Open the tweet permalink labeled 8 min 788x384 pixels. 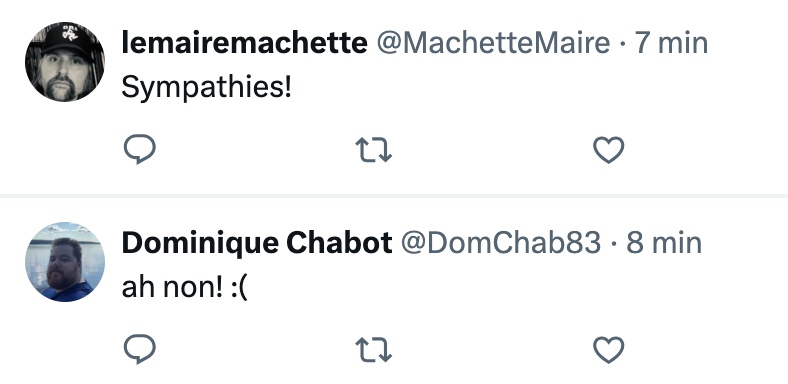click(664, 243)
